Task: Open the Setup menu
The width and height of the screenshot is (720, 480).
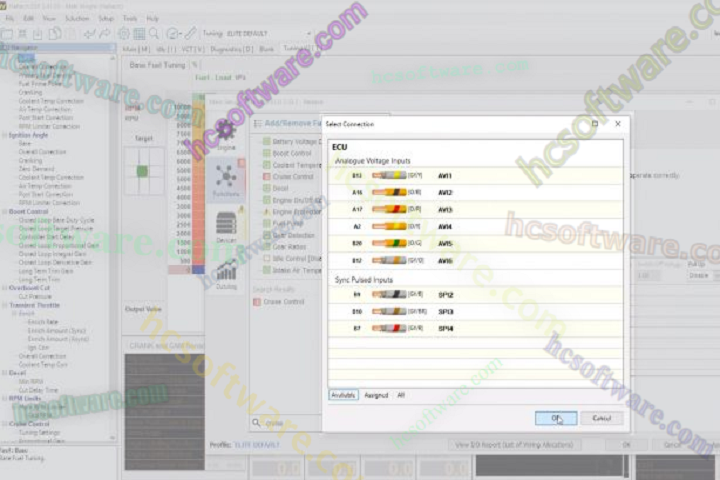Action: pyautogui.click(x=106, y=18)
